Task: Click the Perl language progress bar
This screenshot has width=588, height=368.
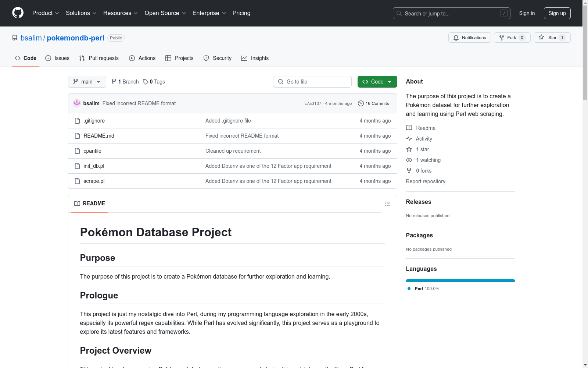Action: click(x=460, y=281)
